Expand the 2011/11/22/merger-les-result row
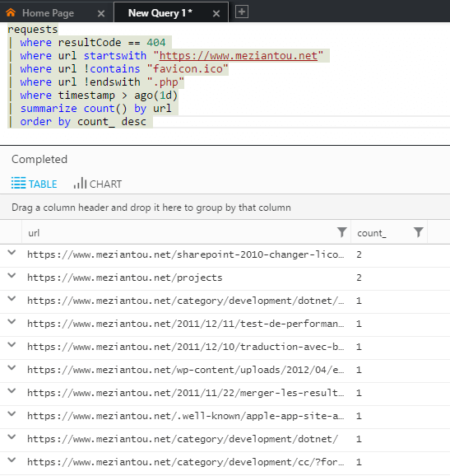The height and width of the screenshot is (476, 450). [12, 391]
